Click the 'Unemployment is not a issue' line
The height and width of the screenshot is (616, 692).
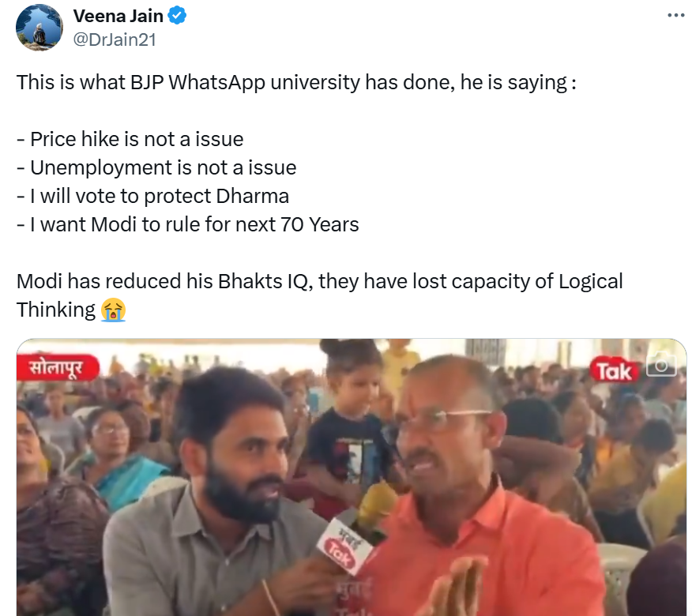coord(156,168)
